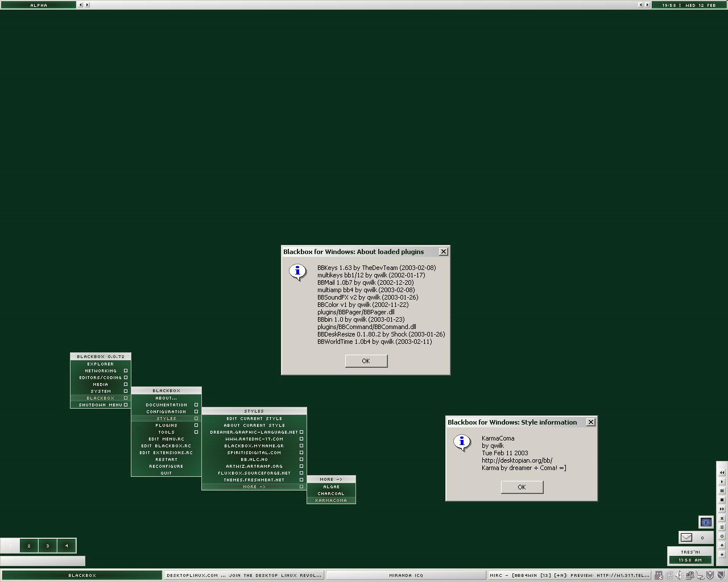Click the multiamp circle options icon
728x582 pixels.
click(x=722, y=537)
